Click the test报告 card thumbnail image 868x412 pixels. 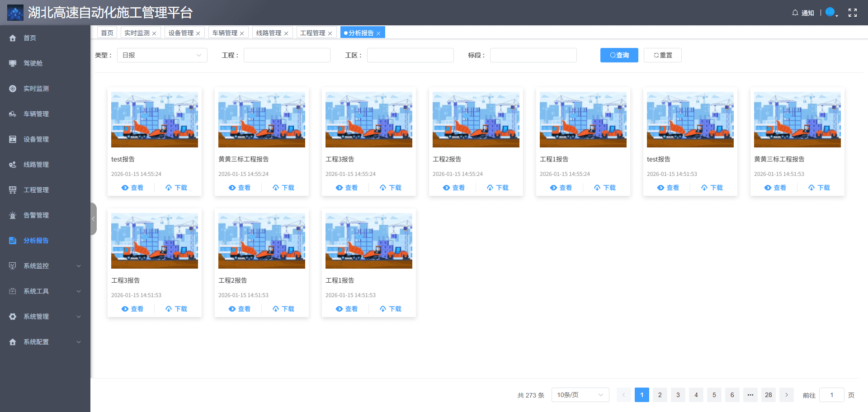(154, 119)
